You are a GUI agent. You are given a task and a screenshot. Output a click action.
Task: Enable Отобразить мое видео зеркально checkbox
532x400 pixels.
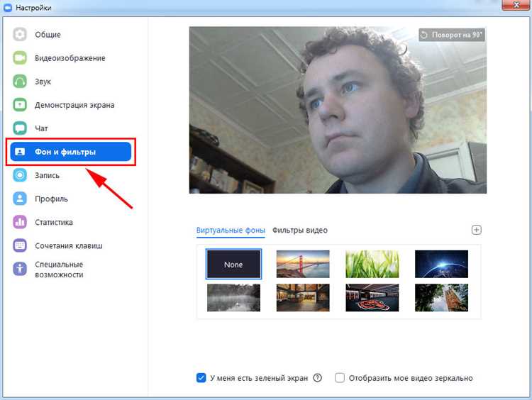[340, 377]
